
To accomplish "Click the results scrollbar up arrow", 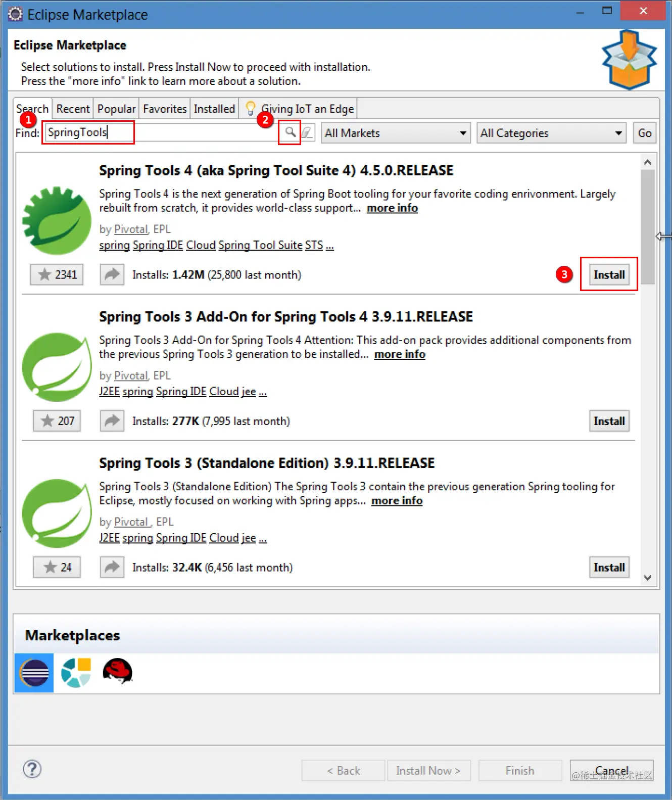I will click(x=647, y=162).
